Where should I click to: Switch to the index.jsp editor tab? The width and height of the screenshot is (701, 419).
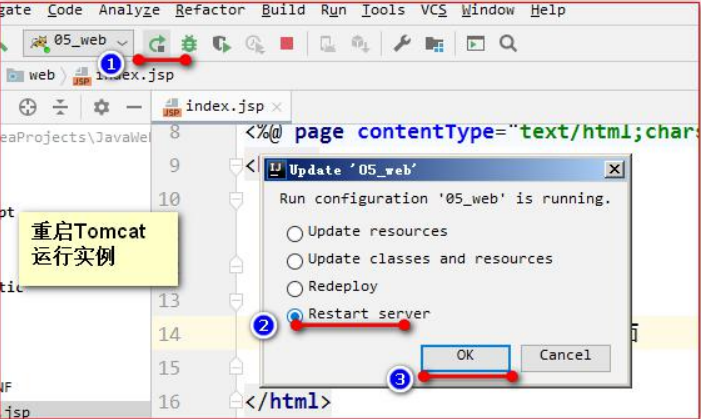(221, 106)
